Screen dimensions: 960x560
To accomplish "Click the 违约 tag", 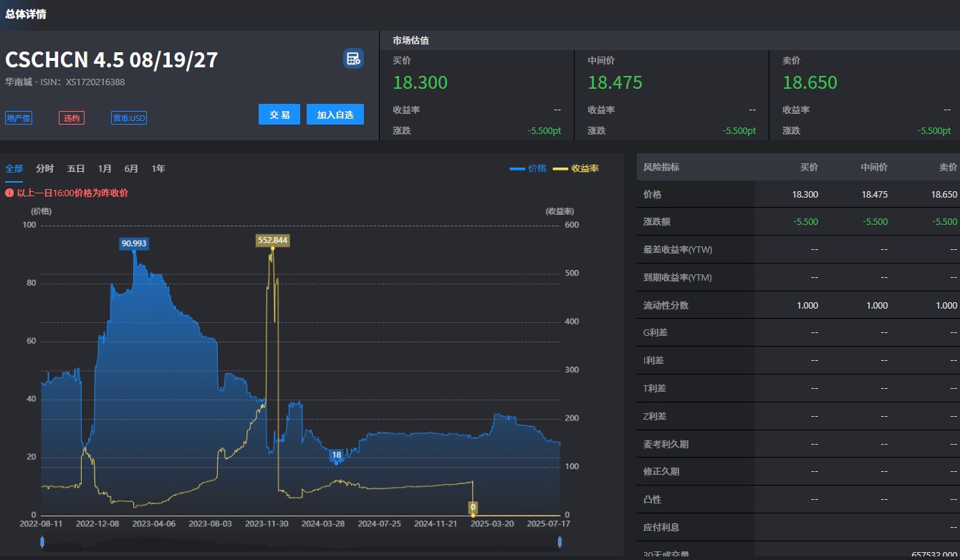I will (x=72, y=118).
